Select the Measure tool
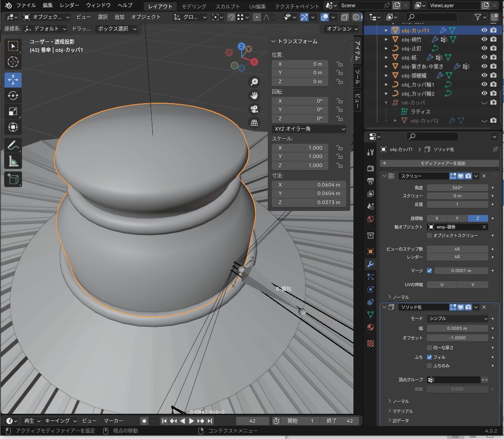 pyautogui.click(x=13, y=161)
